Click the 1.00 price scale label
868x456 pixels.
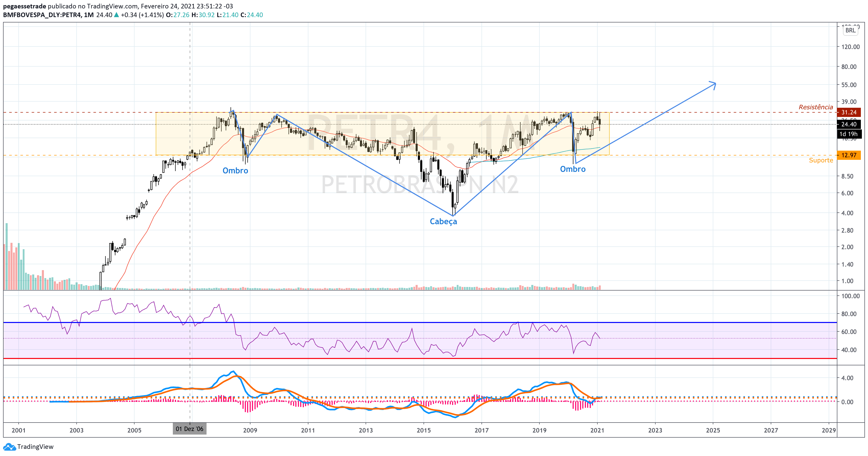pyautogui.click(x=847, y=281)
